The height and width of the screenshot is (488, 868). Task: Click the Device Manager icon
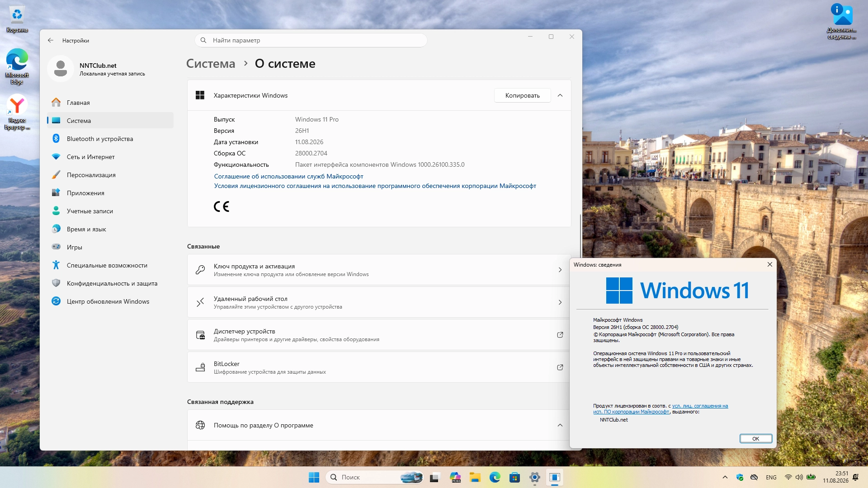click(x=200, y=335)
